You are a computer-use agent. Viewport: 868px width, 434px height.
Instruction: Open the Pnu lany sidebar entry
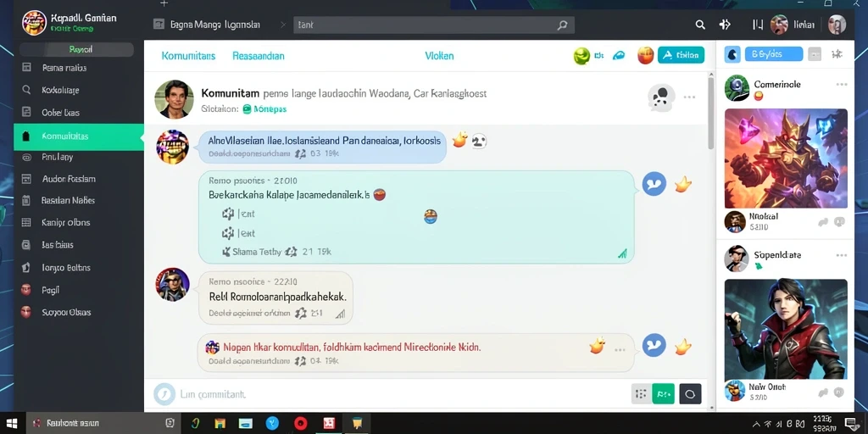click(x=79, y=157)
